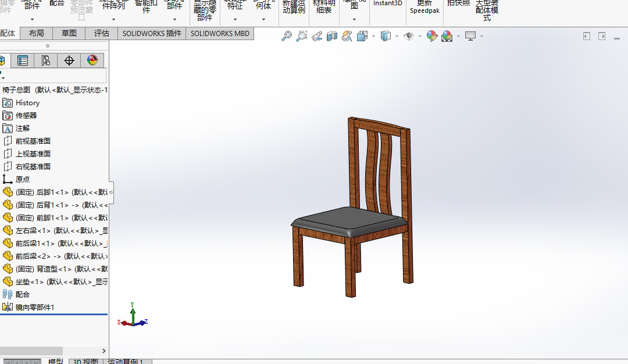628x364 pixels.
Task: Click the View Orientation cube icon
Action: tap(362, 37)
